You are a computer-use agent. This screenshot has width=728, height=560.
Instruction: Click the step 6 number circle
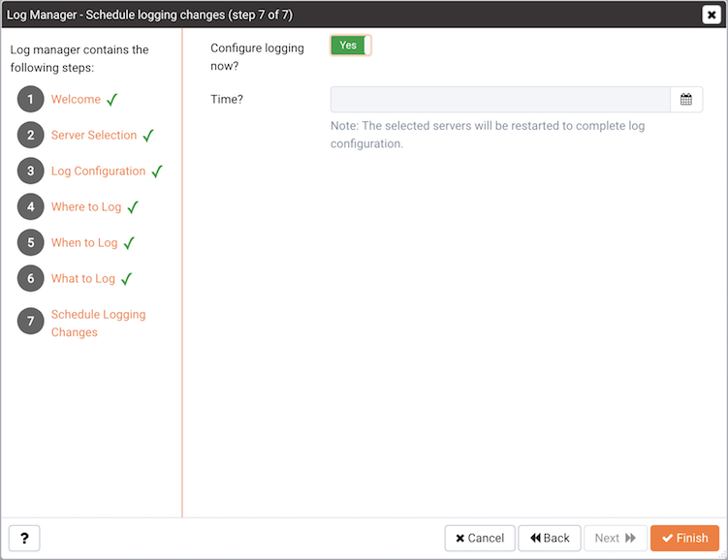coord(31,278)
